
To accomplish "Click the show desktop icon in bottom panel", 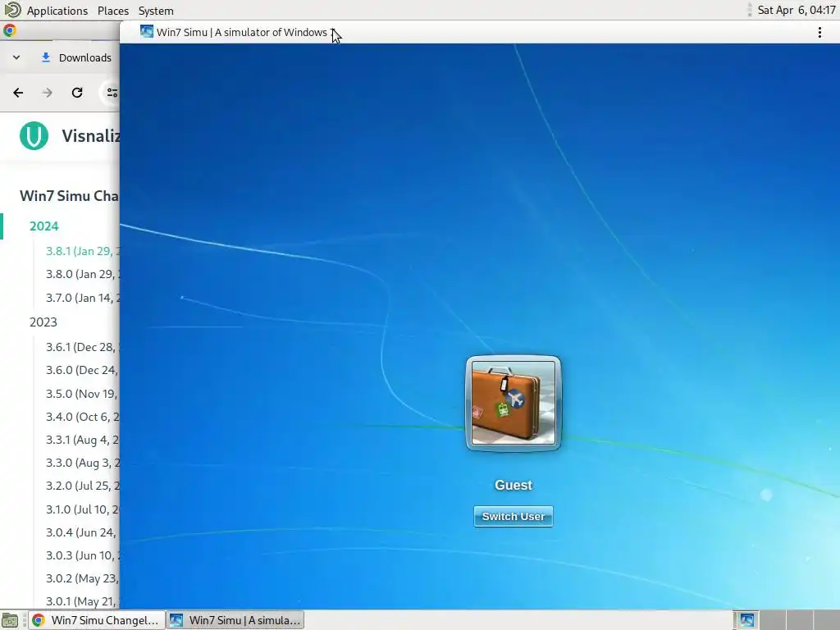I will [x=10, y=620].
